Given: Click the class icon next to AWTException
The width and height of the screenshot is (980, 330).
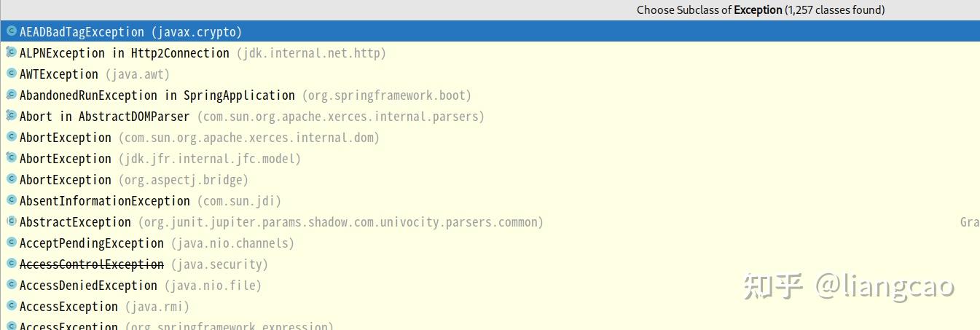Looking at the screenshot, I should click(12, 74).
